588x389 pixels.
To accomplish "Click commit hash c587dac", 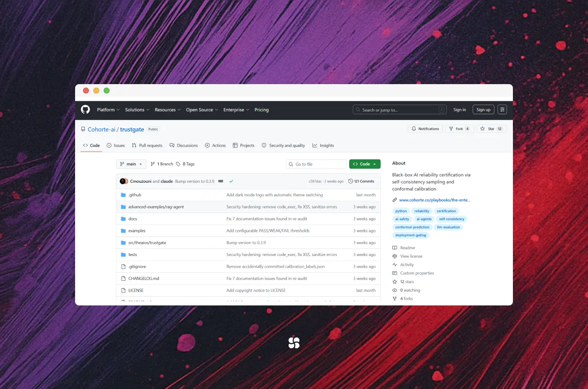I will click(315, 181).
